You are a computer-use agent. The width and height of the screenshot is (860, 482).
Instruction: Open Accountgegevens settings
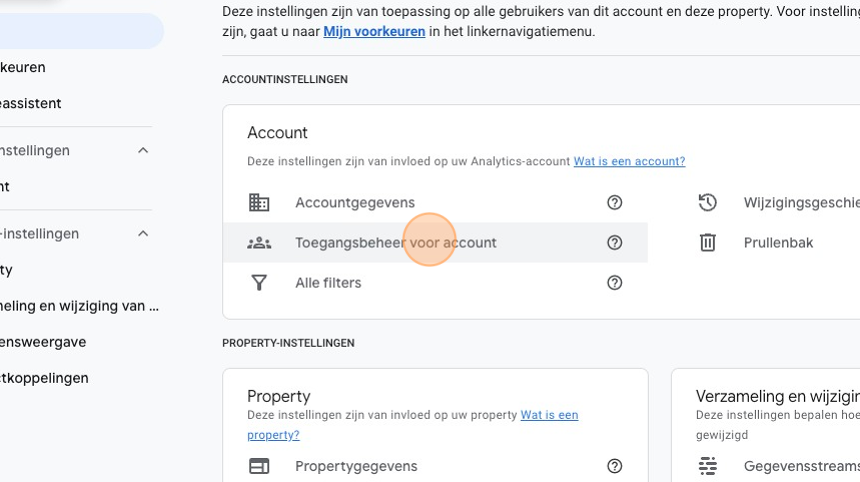pos(354,203)
